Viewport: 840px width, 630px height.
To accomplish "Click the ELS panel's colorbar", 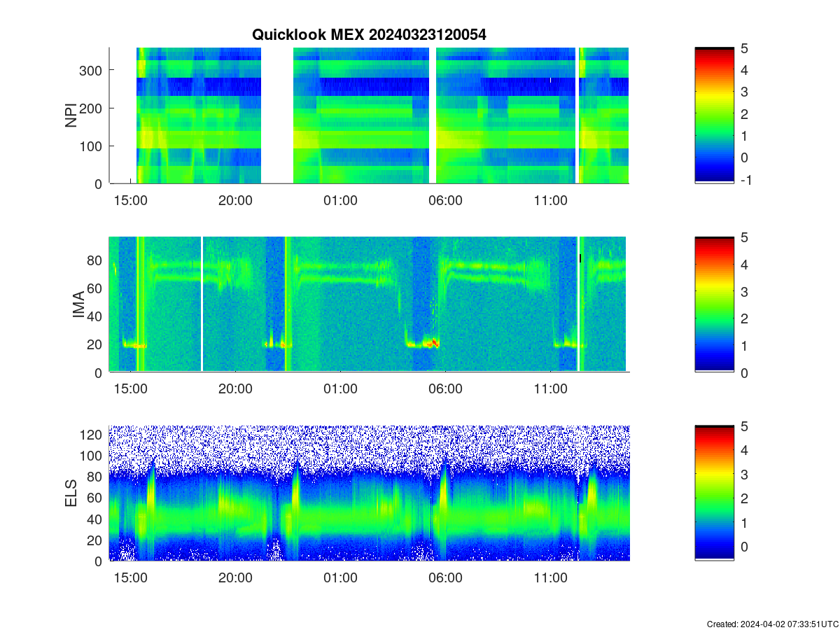I will (714, 493).
